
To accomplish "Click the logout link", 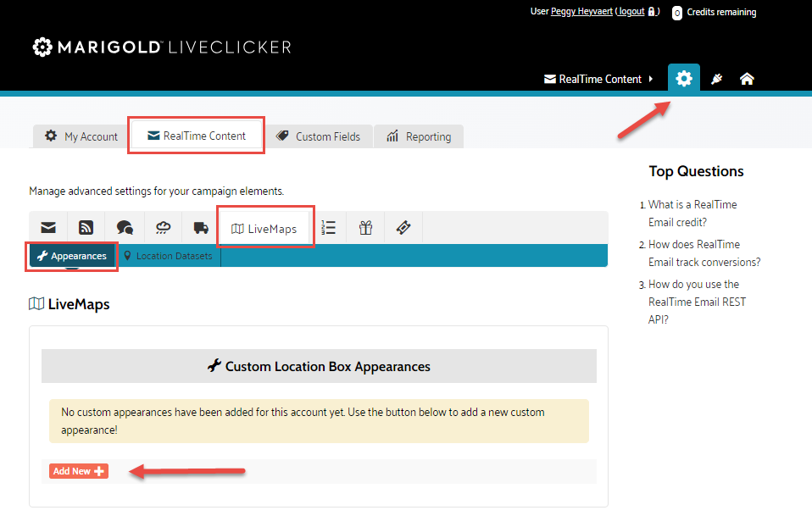I will tap(631, 12).
